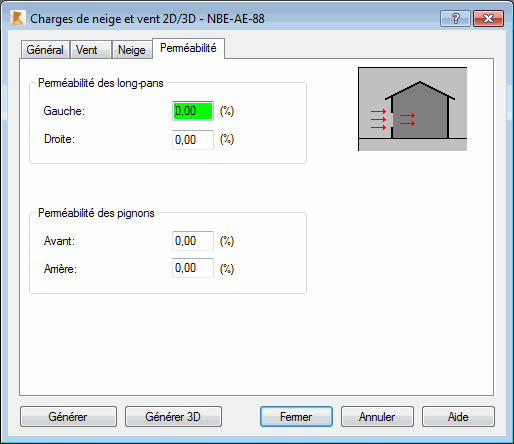Click the Droite permeability input
514x444 pixels.
193,140
